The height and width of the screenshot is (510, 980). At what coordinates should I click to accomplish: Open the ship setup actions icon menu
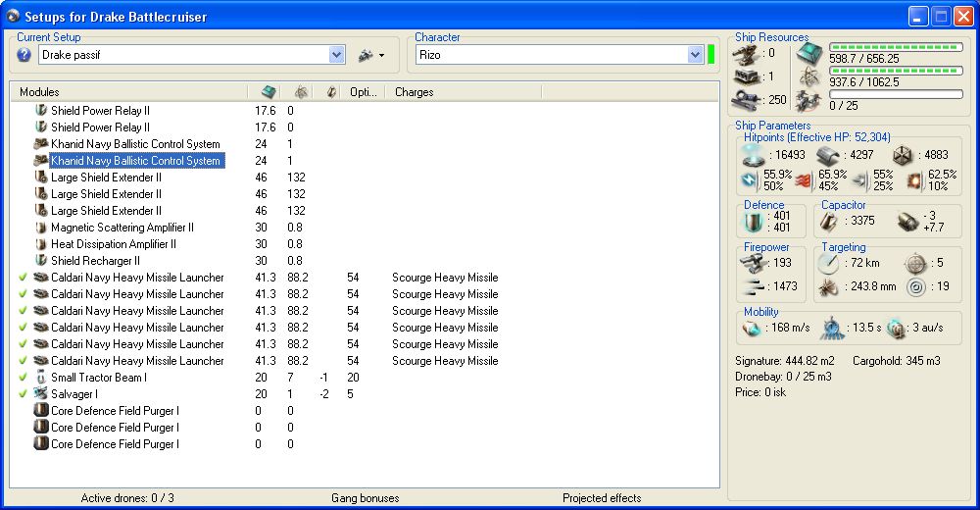[x=366, y=55]
